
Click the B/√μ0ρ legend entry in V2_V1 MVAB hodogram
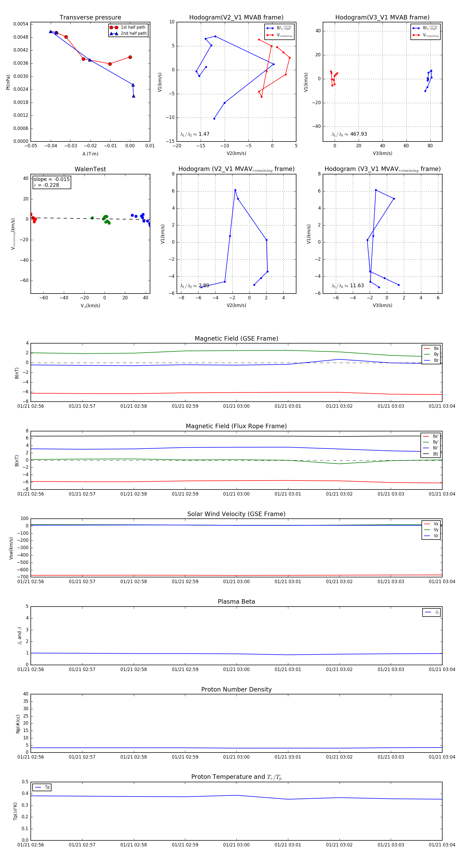(279, 28)
